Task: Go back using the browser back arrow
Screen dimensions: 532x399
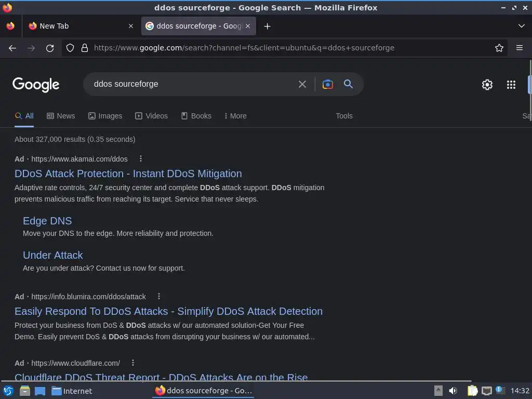Action: [12, 48]
